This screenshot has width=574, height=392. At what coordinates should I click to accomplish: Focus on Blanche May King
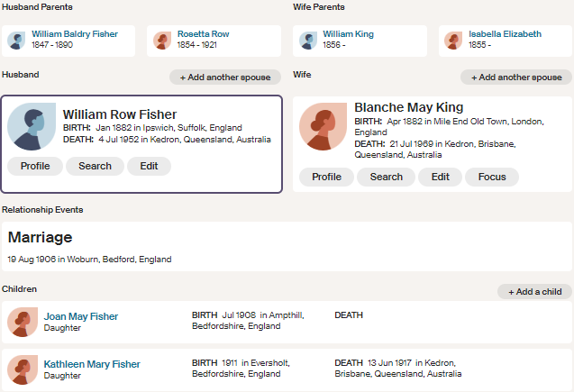[492, 177]
